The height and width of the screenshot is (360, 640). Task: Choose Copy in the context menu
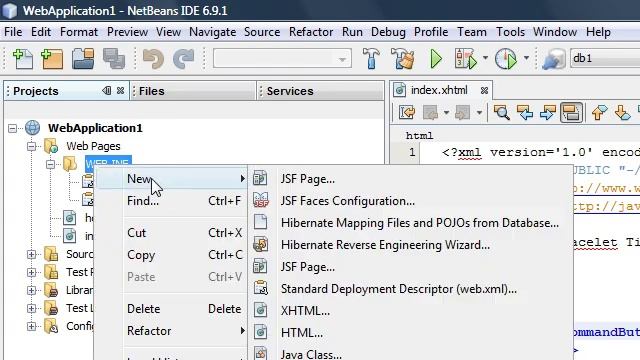[x=171, y=255]
